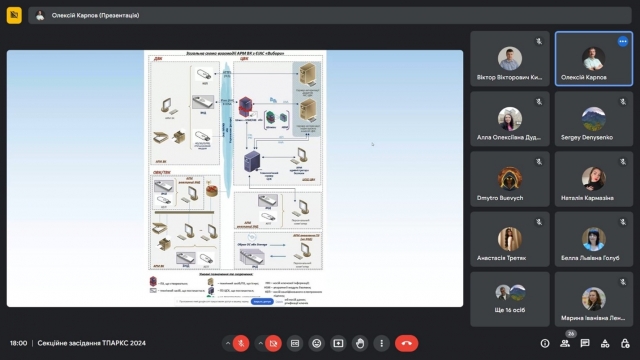This screenshot has width=640, height=360.
Task: Open the 'Ще 16 осіб' tile
Action: 510,299
